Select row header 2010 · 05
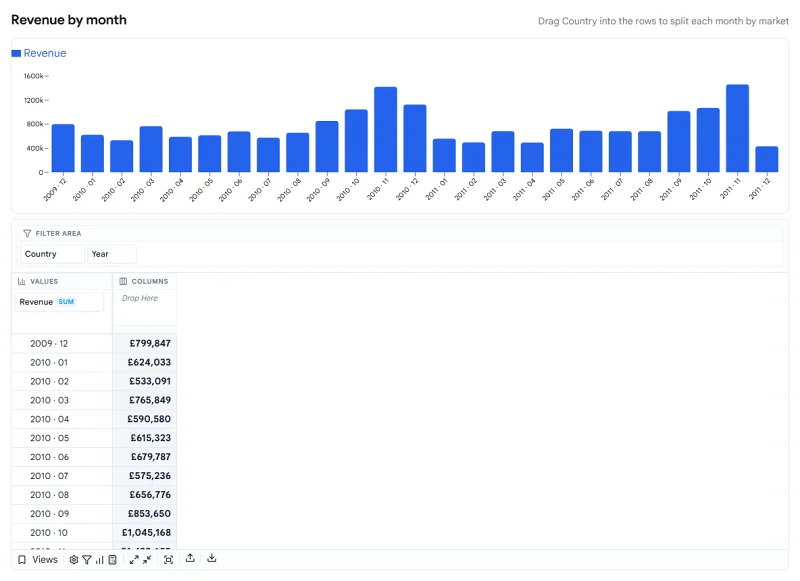This screenshot has width=800, height=581. [x=62, y=438]
